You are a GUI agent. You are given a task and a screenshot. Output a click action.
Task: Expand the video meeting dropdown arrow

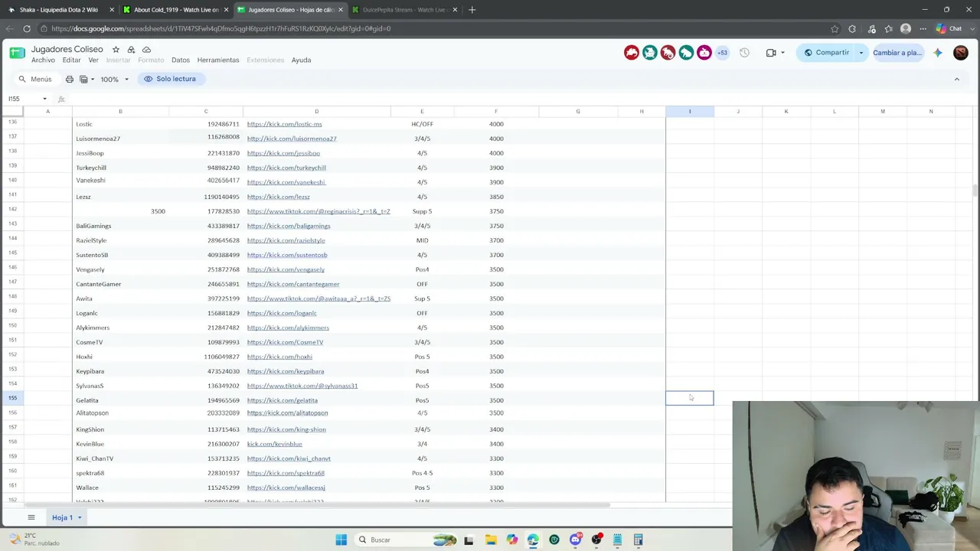782,53
